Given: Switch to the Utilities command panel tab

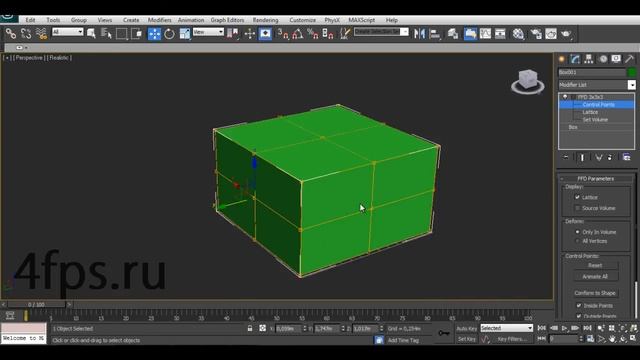Looking at the screenshot, I should (x=629, y=59).
